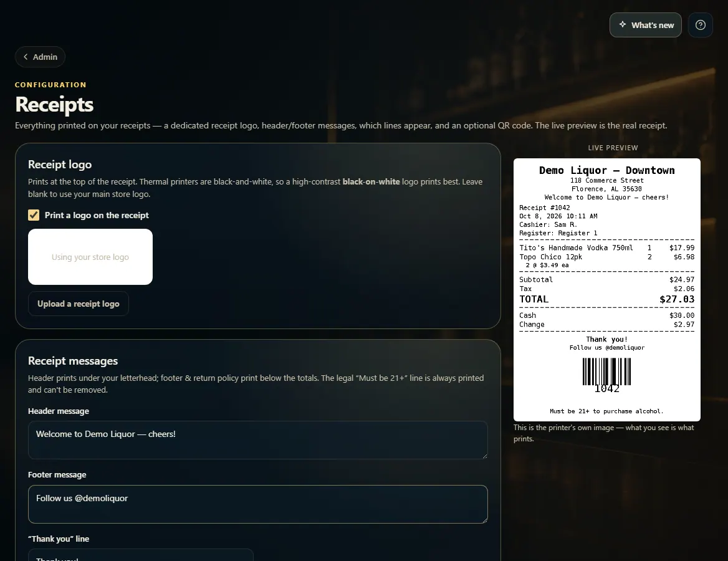Screen dimensions: 728x561
Task: Uncheck Print a logo on the receipt
Action: tap(34, 215)
